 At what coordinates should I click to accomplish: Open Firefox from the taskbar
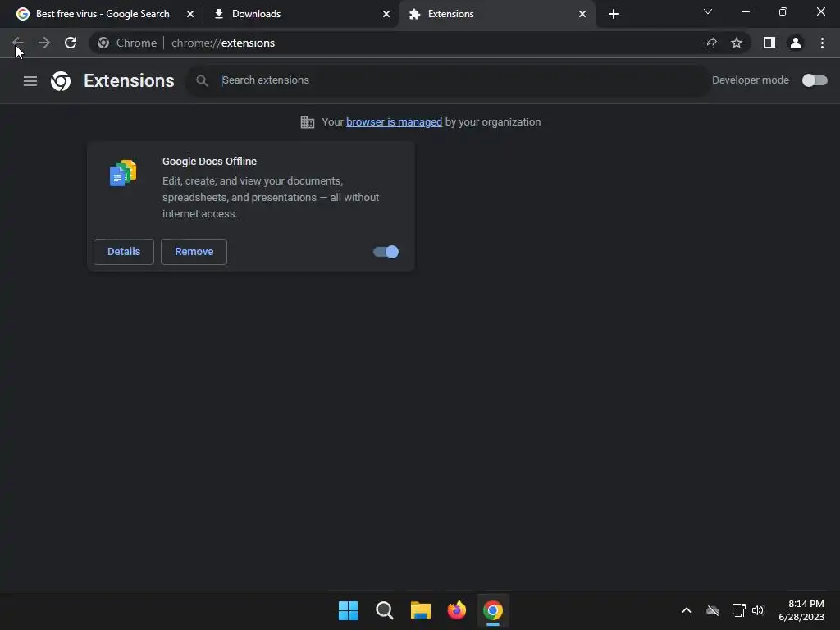coord(456,610)
